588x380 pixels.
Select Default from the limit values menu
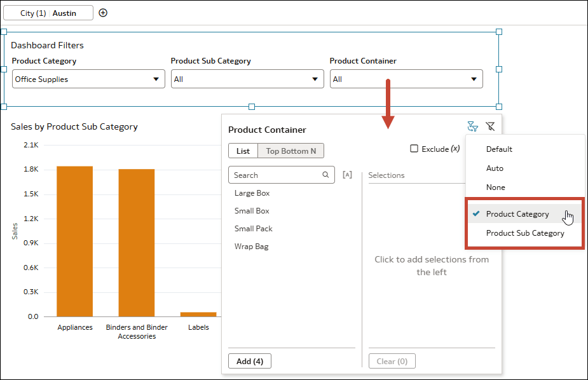coord(499,149)
